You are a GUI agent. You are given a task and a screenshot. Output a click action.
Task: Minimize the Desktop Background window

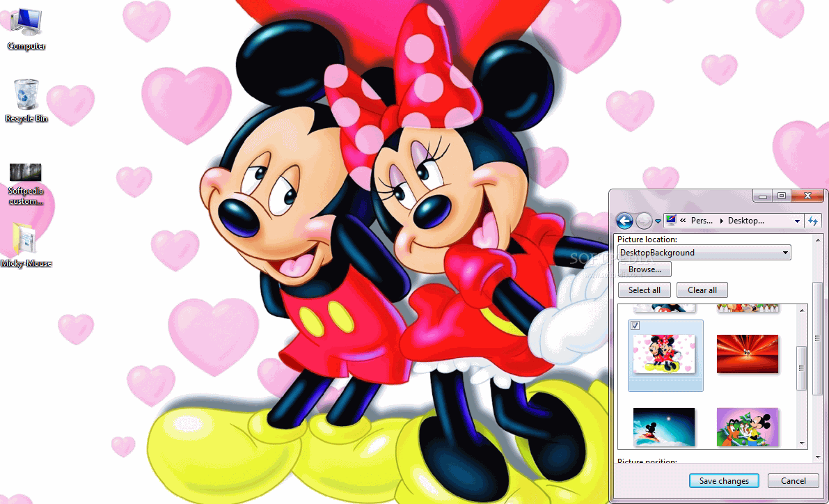point(762,196)
